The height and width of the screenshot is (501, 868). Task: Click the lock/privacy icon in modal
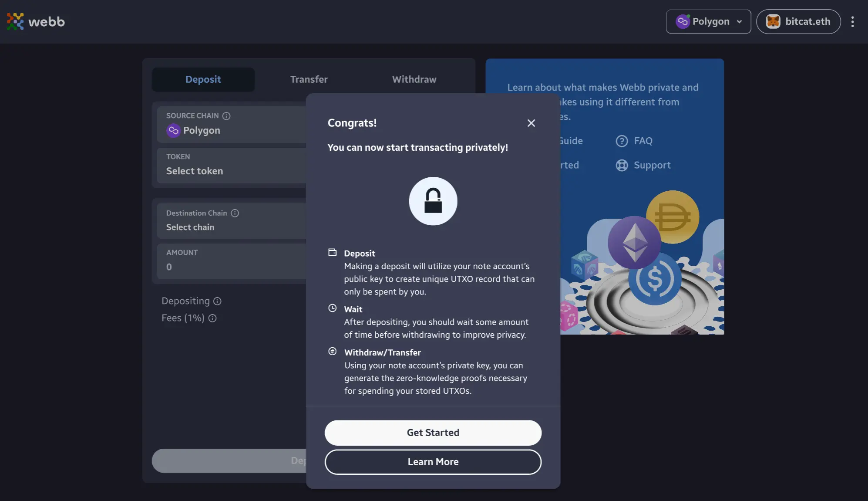[433, 201]
